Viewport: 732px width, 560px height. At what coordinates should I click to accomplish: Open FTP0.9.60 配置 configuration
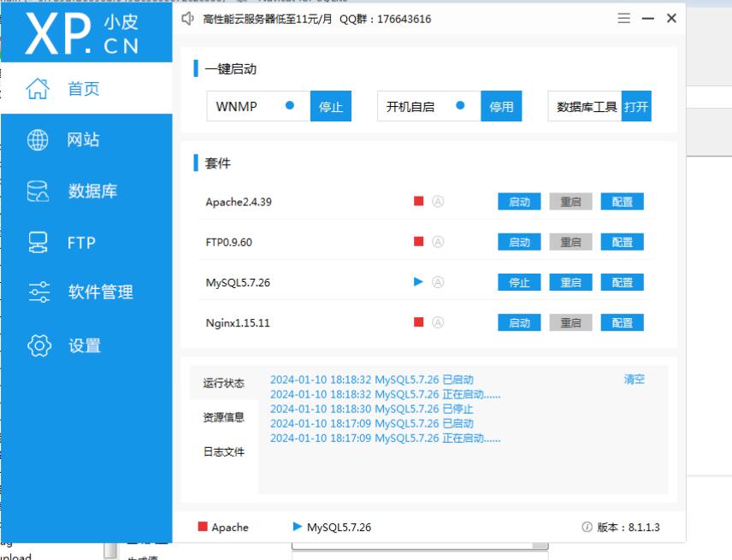(x=622, y=242)
